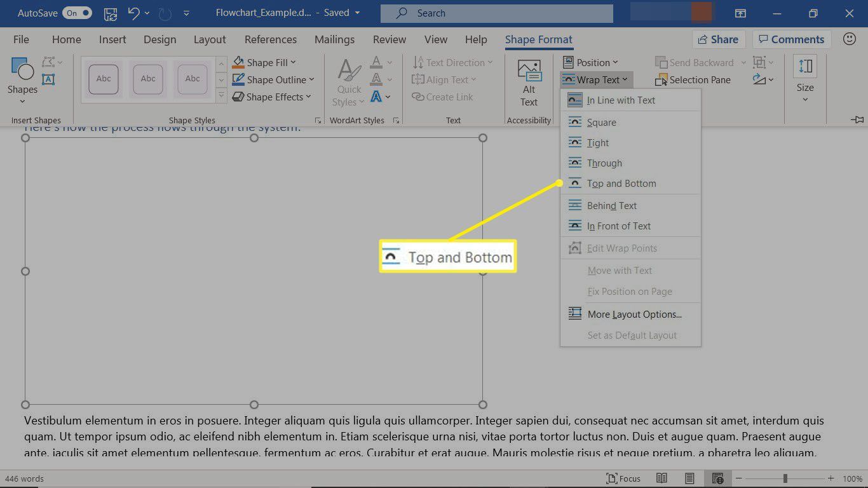Open More Layout Options
The width and height of the screenshot is (868, 488).
pos(630,315)
